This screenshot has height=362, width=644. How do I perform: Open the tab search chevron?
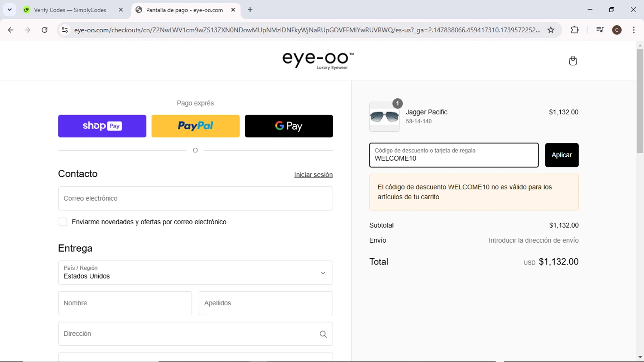tap(9, 9)
